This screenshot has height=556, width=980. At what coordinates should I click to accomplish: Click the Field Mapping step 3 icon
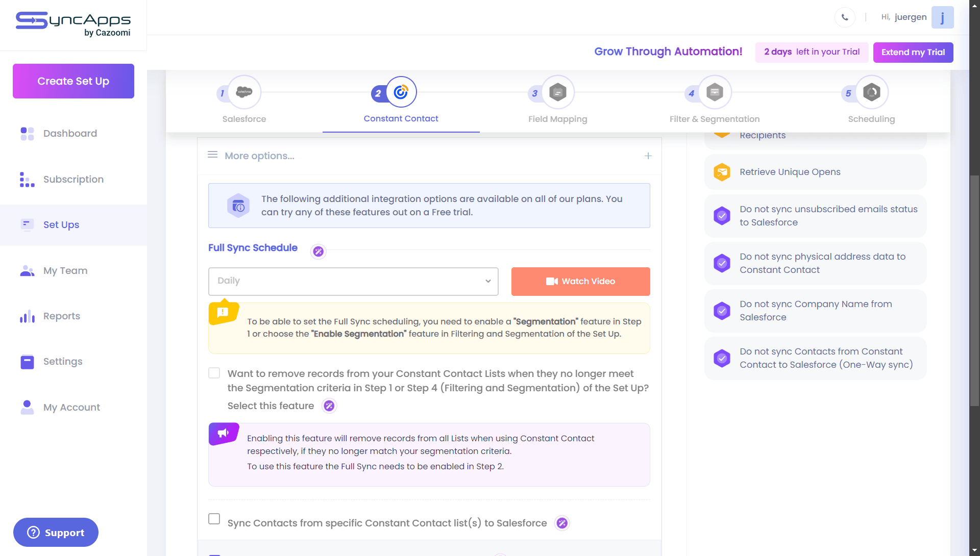(557, 92)
